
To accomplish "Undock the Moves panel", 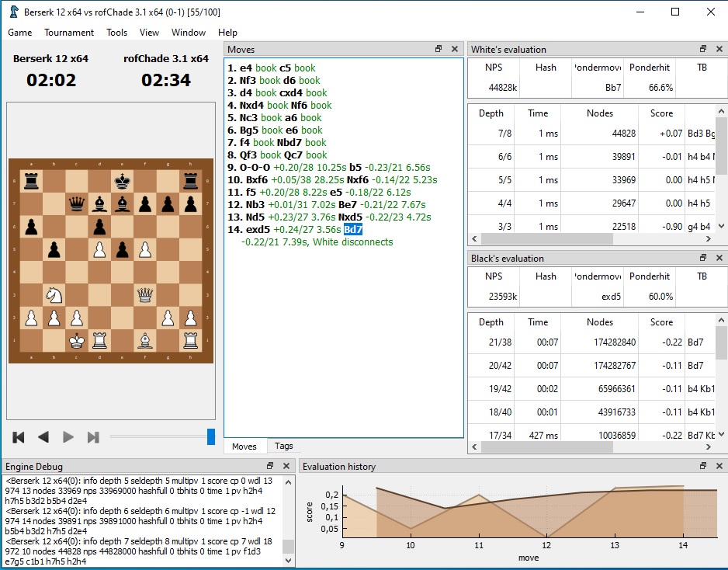I will (x=439, y=49).
